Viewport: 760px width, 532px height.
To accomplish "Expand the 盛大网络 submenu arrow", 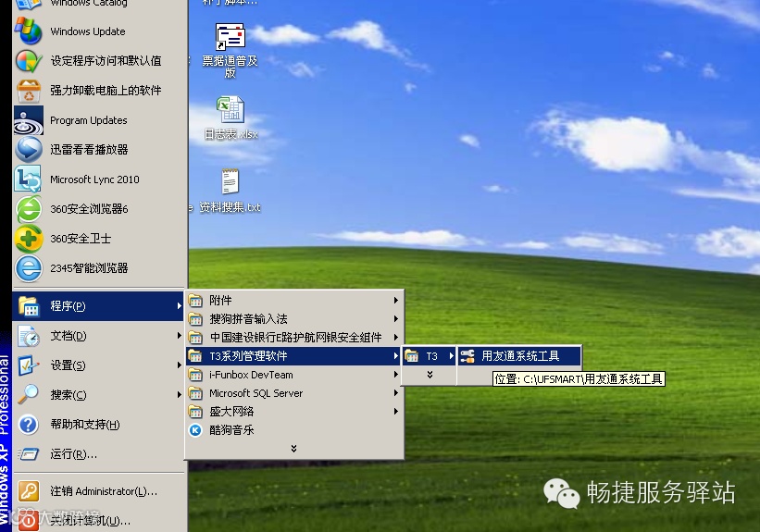I will [396, 412].
